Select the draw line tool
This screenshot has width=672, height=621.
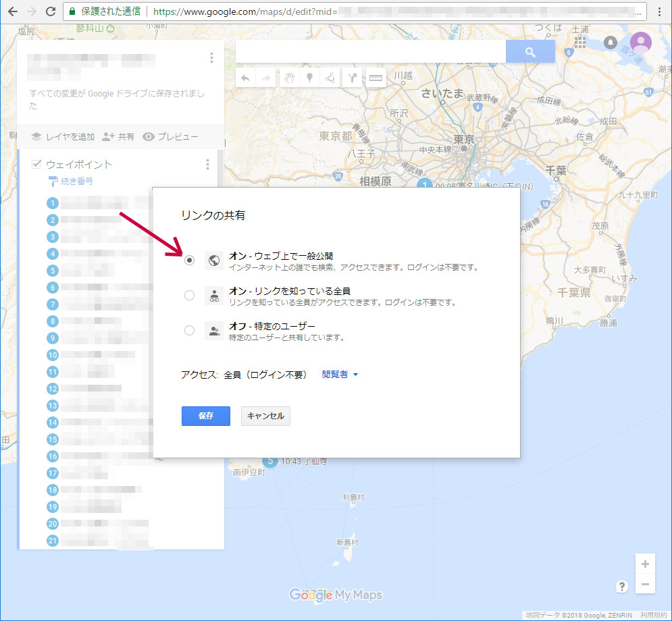[330, 78]
